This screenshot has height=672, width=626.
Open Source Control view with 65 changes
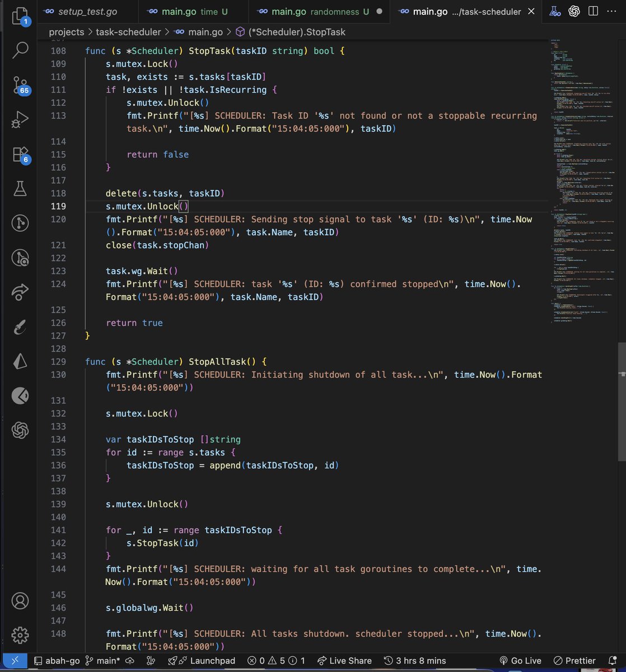click(20, 85)
